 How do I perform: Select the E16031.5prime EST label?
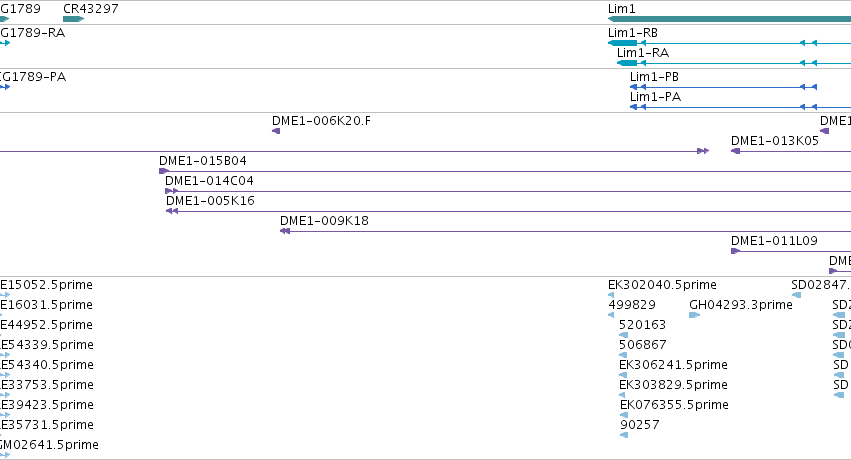tap(46, 305)
